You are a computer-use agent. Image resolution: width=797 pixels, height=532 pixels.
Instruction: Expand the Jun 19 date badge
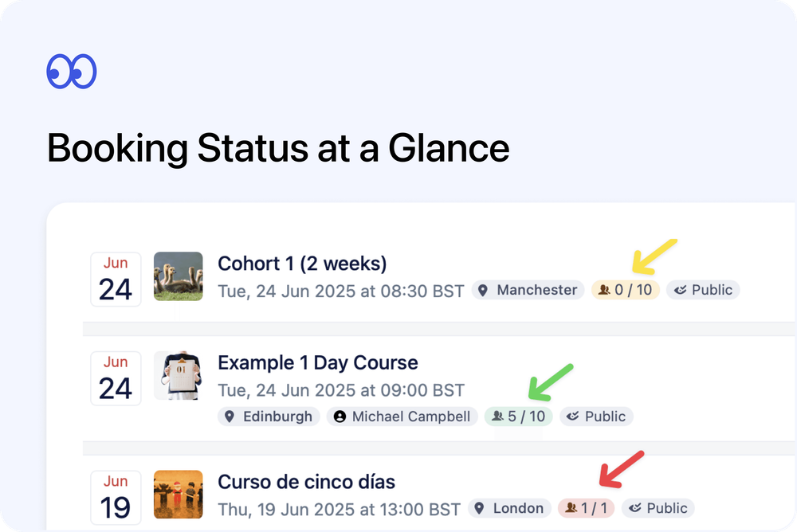tap(116, 497)
